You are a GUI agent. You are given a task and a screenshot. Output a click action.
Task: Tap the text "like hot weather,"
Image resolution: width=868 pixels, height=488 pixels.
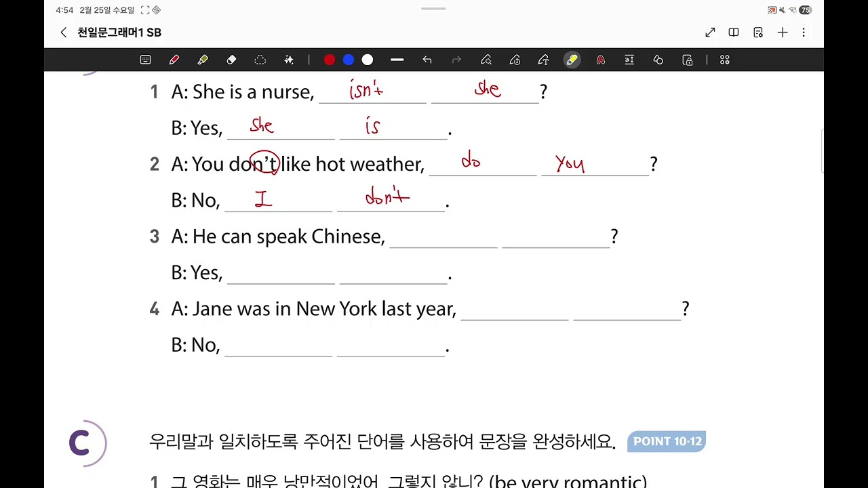pyautogui.click(x=353, y=164)
